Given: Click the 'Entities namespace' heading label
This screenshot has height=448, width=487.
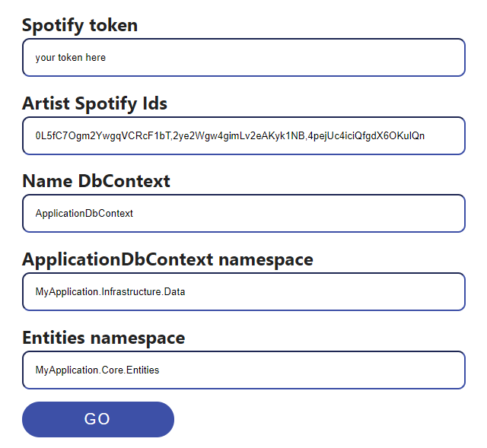Looking at the screenshot, I should 103,338.
